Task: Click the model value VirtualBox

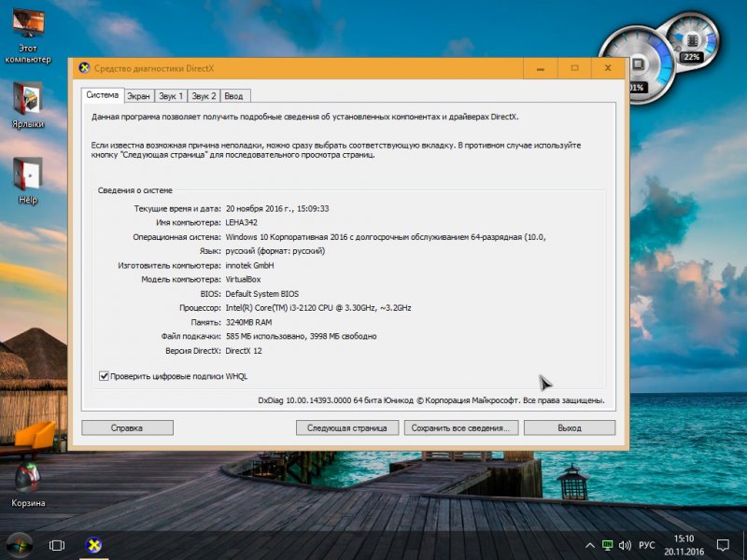Action: tap(243, 279)
